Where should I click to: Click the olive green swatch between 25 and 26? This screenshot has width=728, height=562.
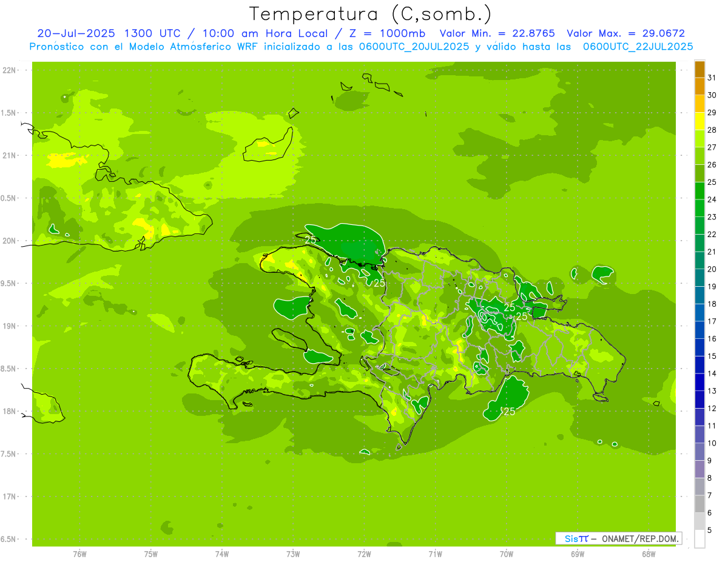(699, 173)
